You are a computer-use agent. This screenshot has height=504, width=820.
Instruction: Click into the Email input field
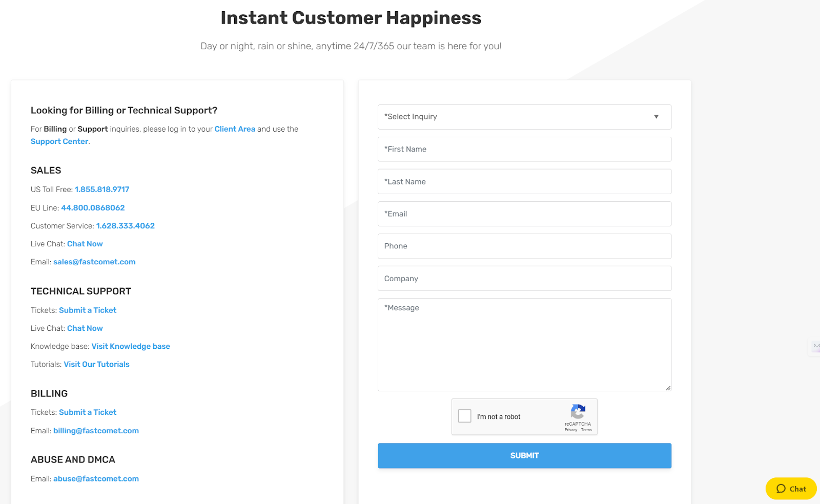(x=524, y=214)
